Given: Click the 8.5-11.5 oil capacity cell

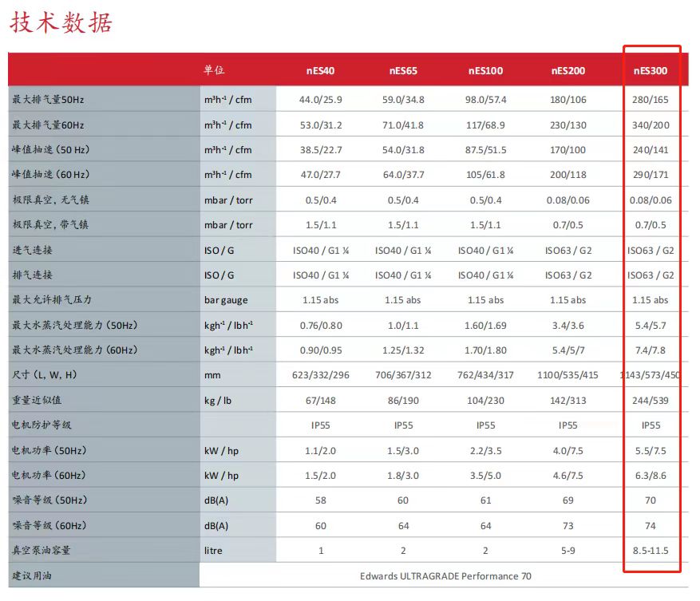Looking at the screenshot, I should [651, 551].
